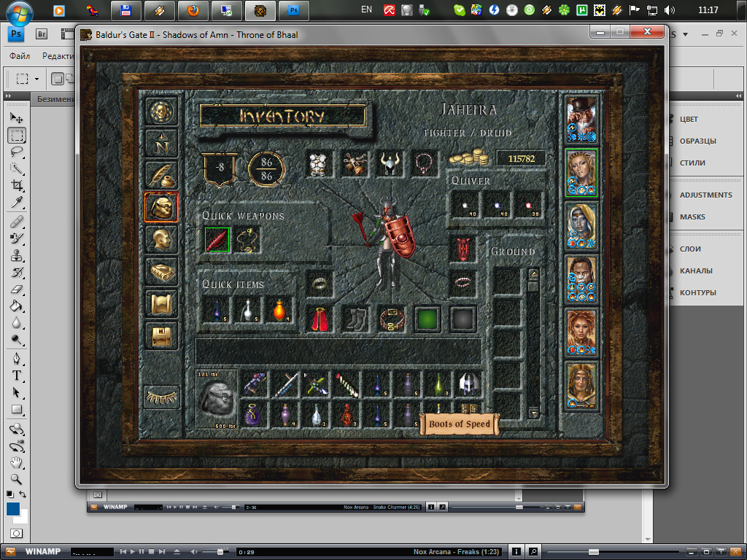Open the Файл menu in Photoshop
Image resolution: width=747 pixels, height=560 pixels.
point(20,56)
